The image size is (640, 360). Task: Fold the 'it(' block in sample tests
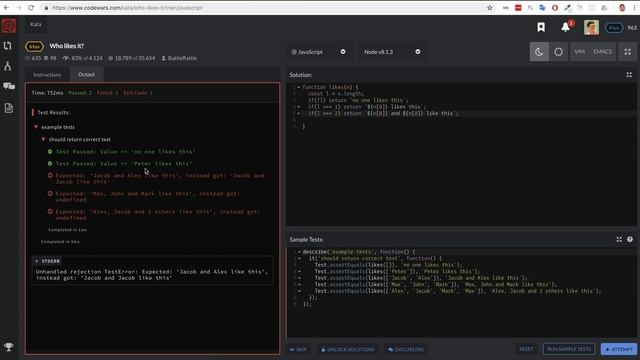point(299,258)
